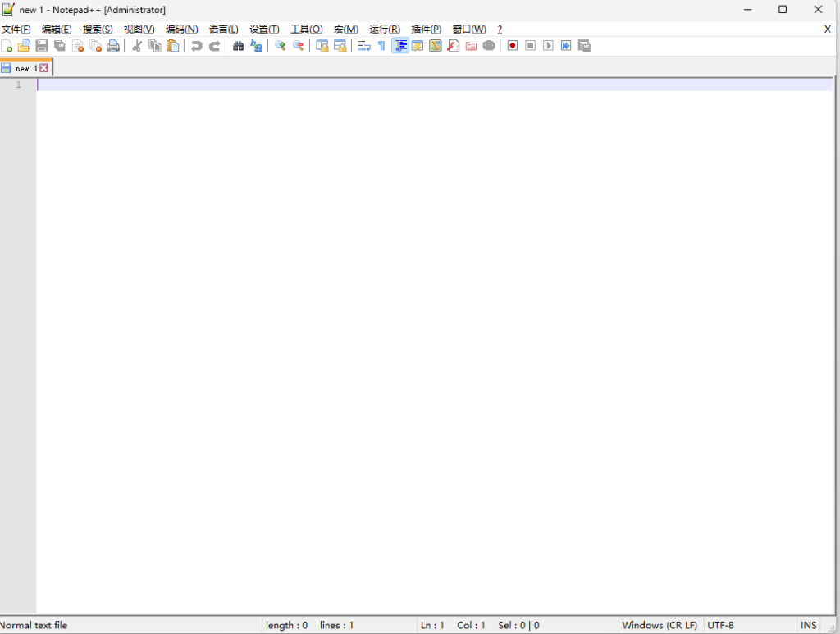
Task: Click the Undo arrow icon
Action: click(196, 46)
